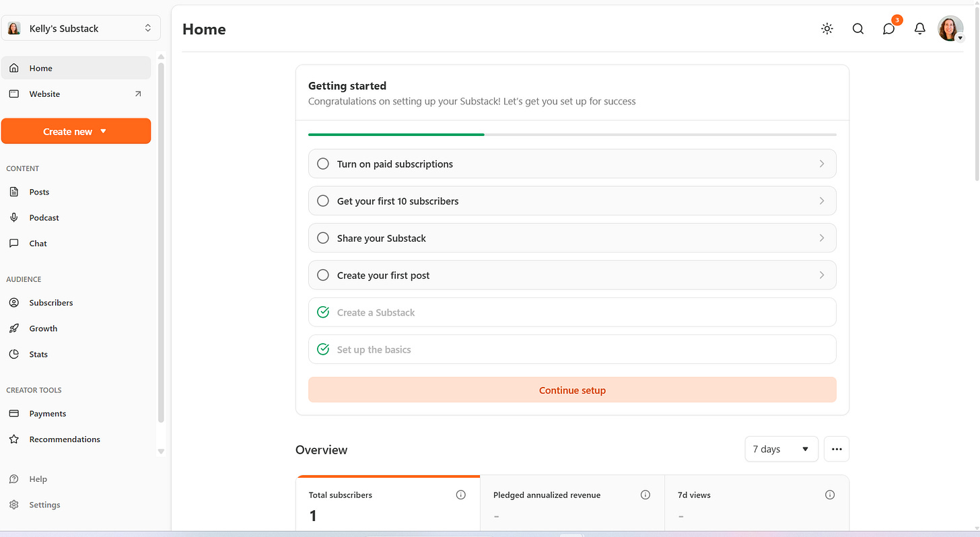
Task: Click the info icon beside 7d views
Action: pyautogui.click(x=830, y=495)
